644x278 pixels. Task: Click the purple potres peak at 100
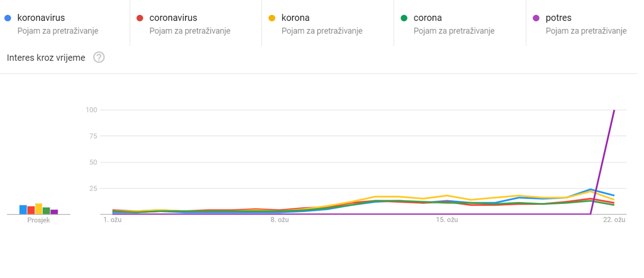(x=614, y=110)
